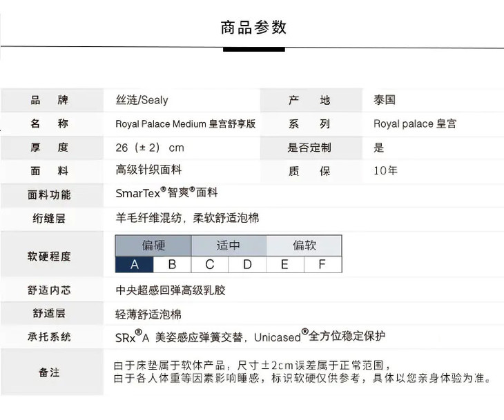
Task: Select firmness level C cell
Action: pyautogui.click(x=209, y=264)
